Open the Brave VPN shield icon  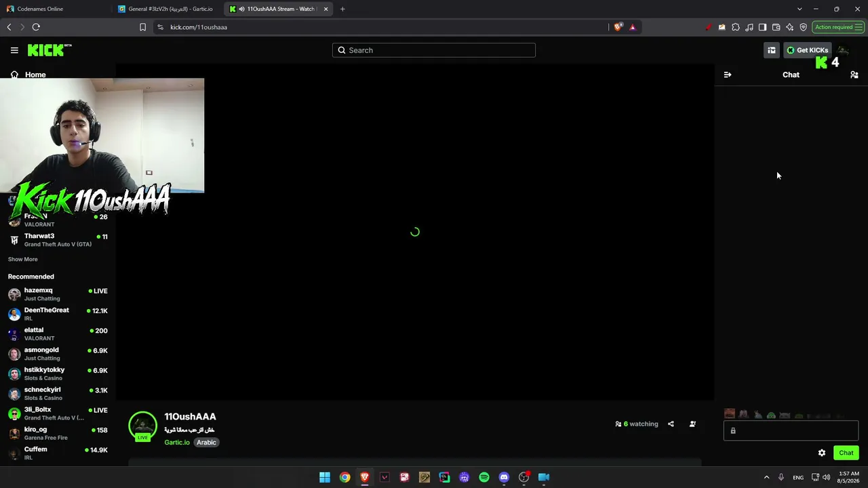[x=804, y=27]
